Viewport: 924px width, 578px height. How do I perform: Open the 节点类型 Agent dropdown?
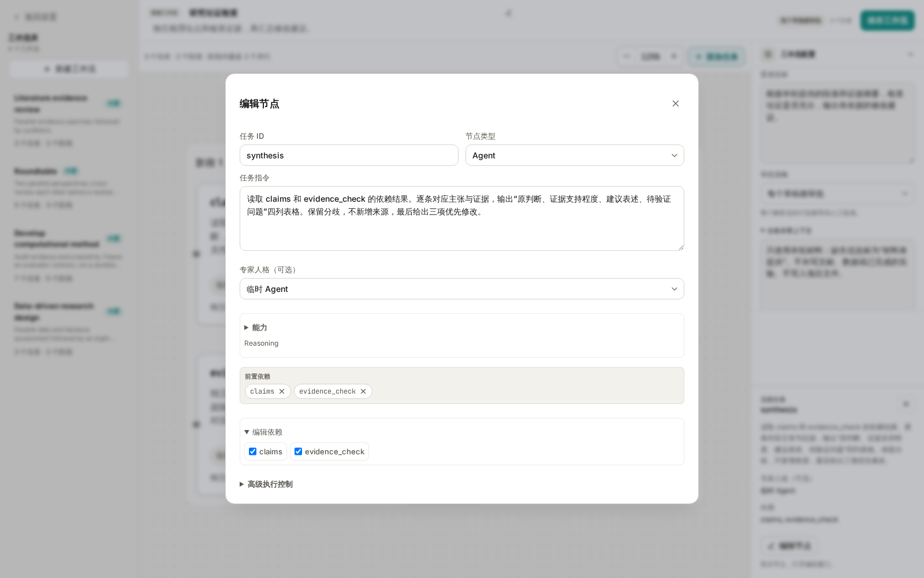pyautogui.click(x=575, y=155)
